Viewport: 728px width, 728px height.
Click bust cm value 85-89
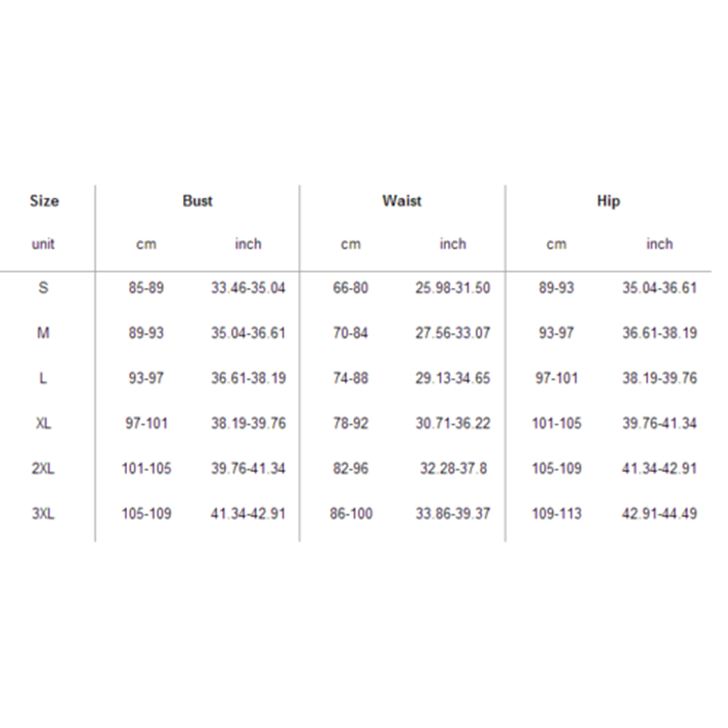coord(146,288)
